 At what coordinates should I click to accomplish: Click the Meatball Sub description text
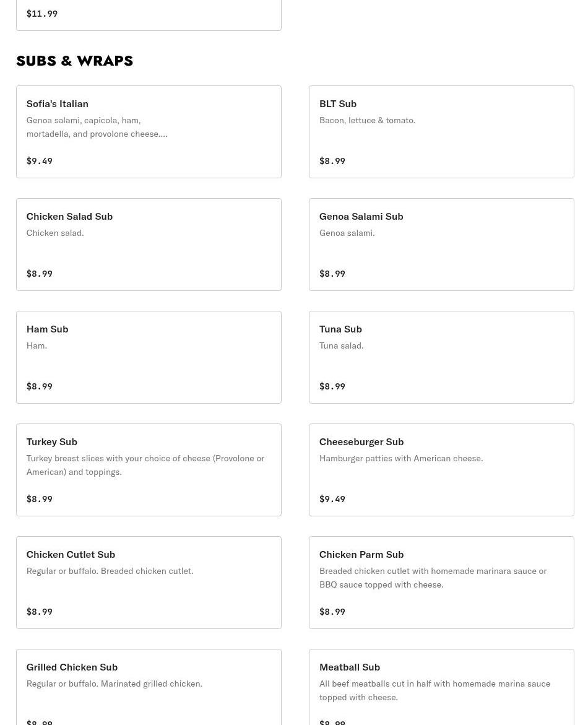click(435, 690)
